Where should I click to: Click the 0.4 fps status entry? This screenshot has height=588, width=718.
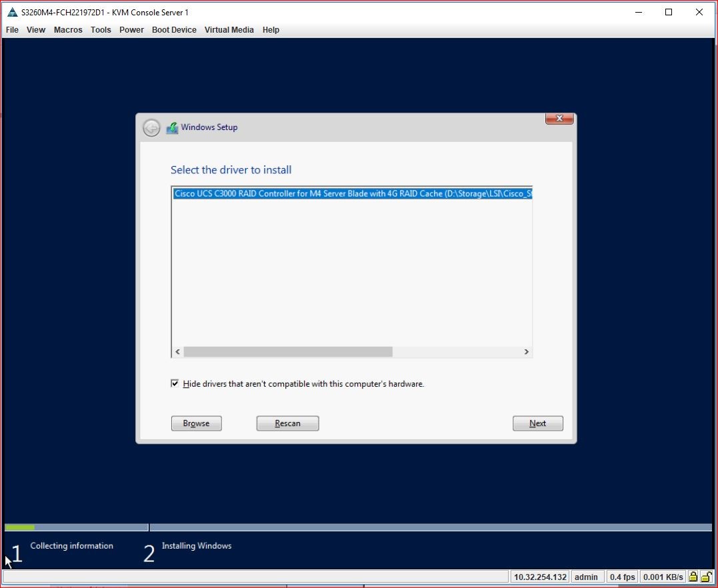tap(622, 577)
